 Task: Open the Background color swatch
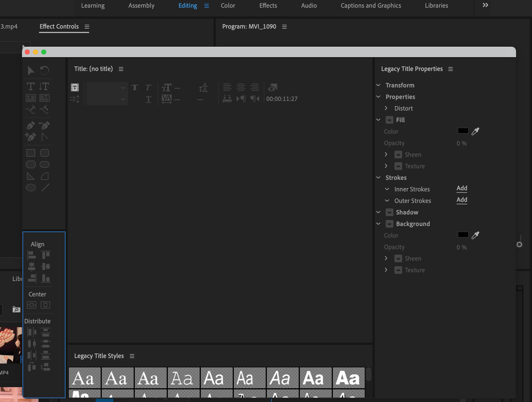pos(463,235)
